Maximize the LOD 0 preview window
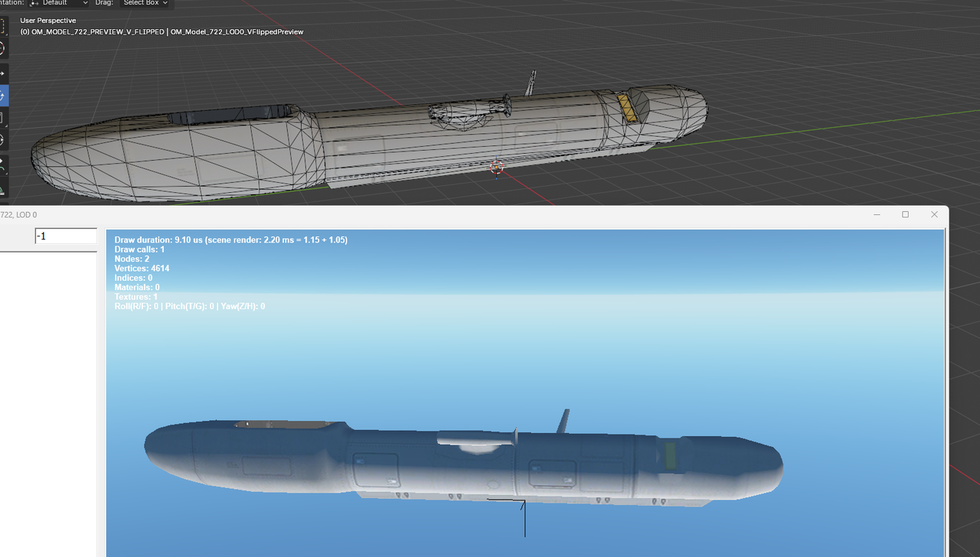The image size is (980, 557). tap(906, 215)
